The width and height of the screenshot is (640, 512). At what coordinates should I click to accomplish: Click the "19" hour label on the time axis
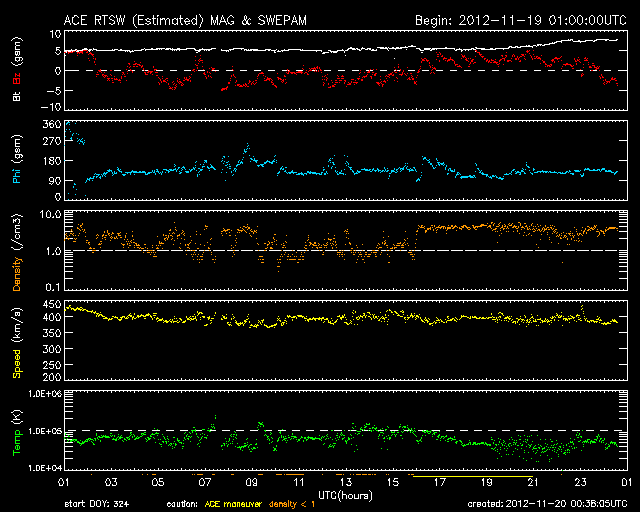coord(487,482)
